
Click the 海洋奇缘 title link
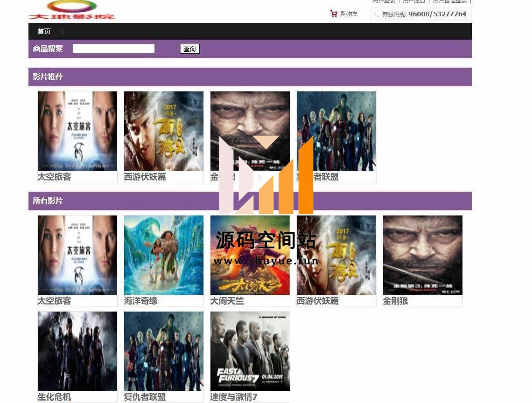(141, 301)
